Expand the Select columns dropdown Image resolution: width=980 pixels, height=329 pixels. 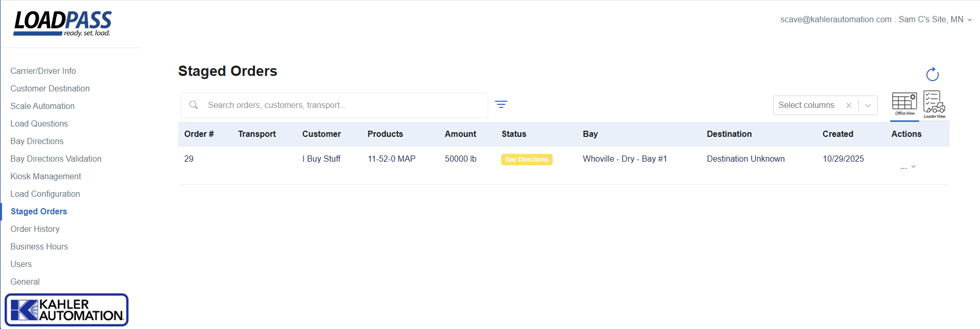pos(868,105)
